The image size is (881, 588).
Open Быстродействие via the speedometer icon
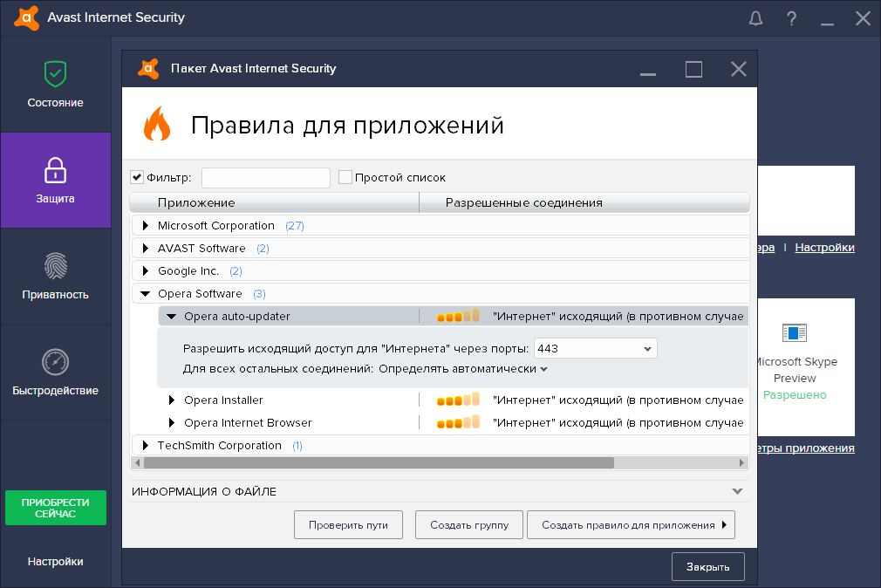pyautogui.click(x=55, y=364)
